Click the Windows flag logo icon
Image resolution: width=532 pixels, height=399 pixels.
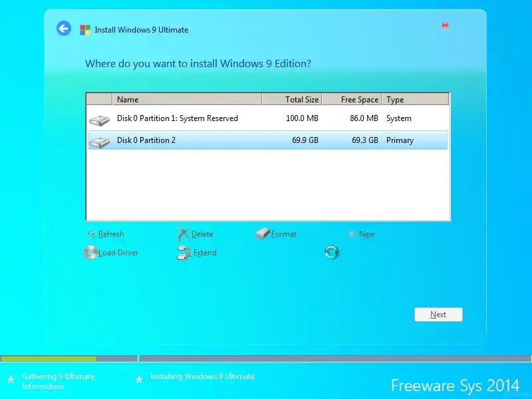tap(85, 30)
